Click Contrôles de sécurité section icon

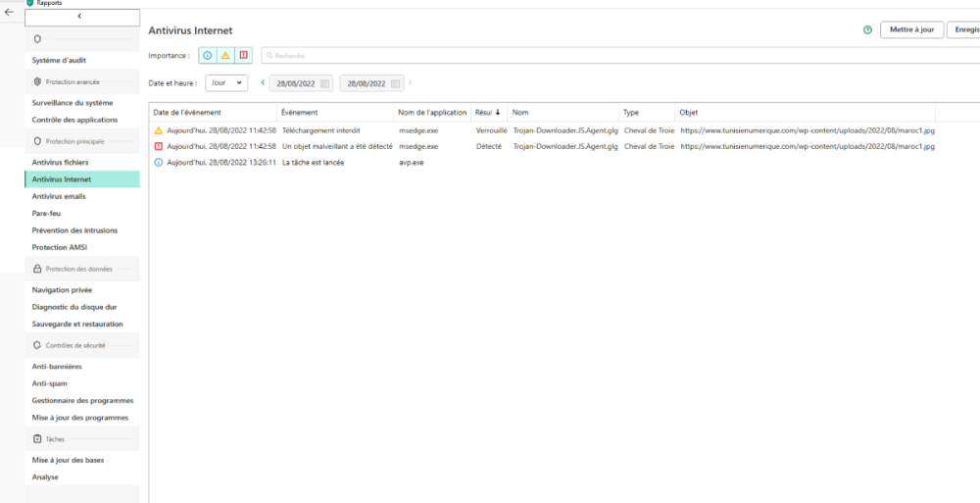click(37, 345)
